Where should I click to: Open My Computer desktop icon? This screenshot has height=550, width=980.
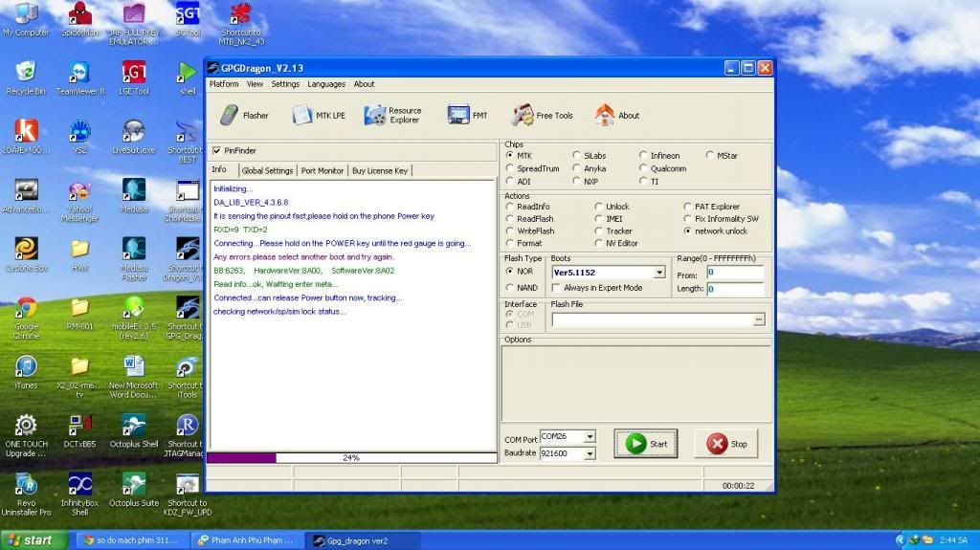click(26, 20)
